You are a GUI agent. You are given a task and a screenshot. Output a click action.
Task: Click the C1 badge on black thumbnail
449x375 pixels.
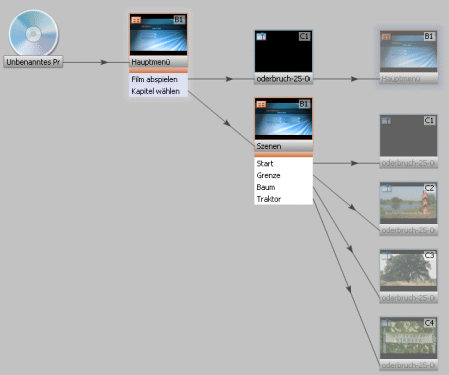click(x=304, y=36)
